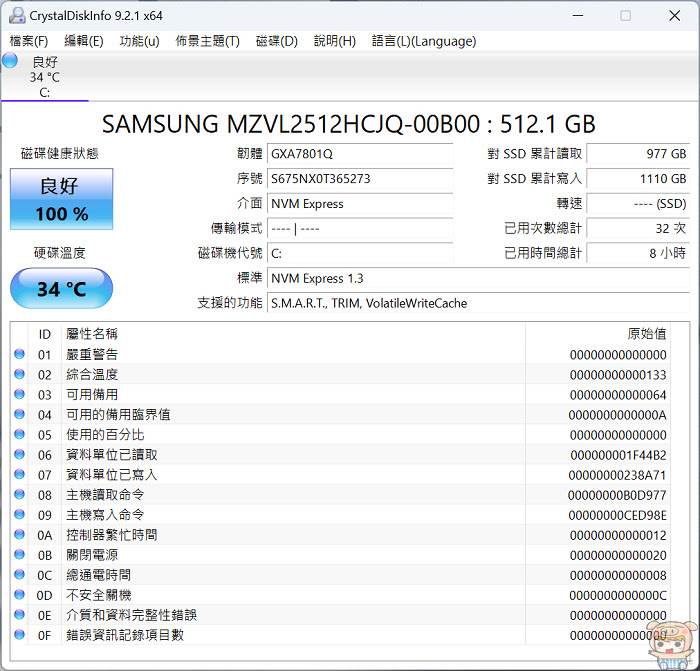The height and width of the screenshot is (671, 700).
Task: Open the 檔案(F) menu
Action: click(29, 41)
